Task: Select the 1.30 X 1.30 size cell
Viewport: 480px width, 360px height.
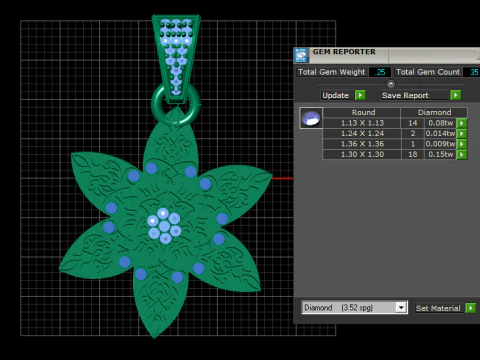Action: (362, 155)
